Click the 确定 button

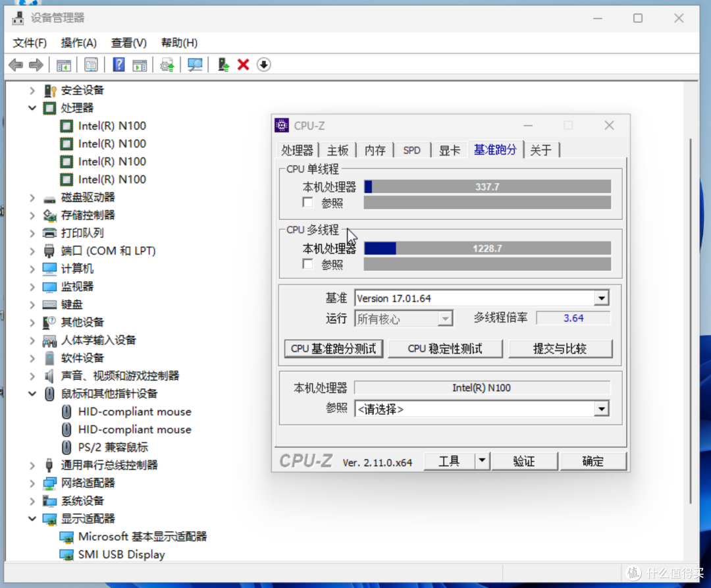click(x=592, y=461)
